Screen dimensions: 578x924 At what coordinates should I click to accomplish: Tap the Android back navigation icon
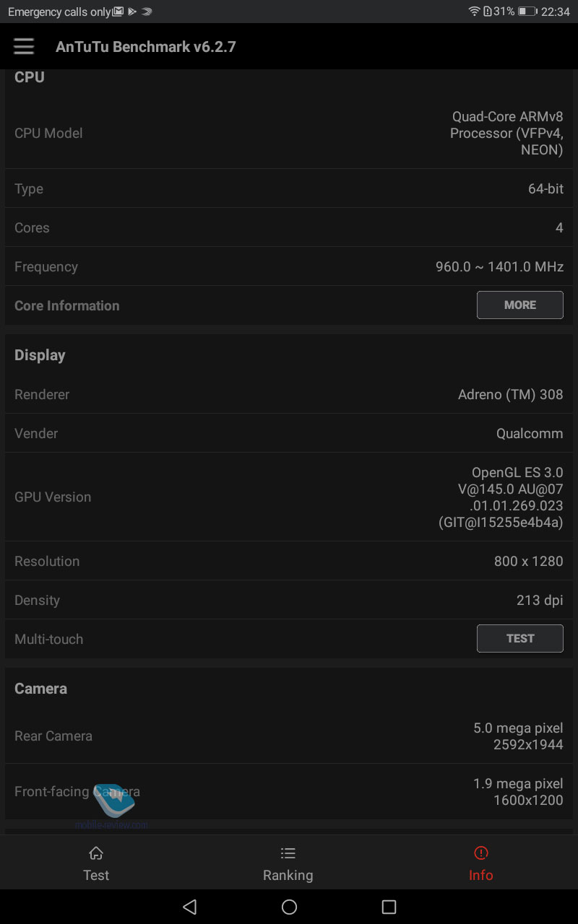pos(189,907)
